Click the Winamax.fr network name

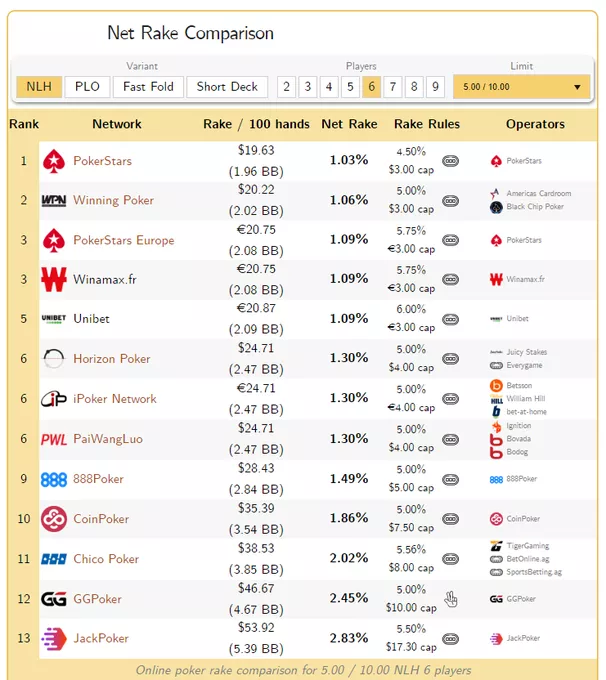(x=105, y=279)
